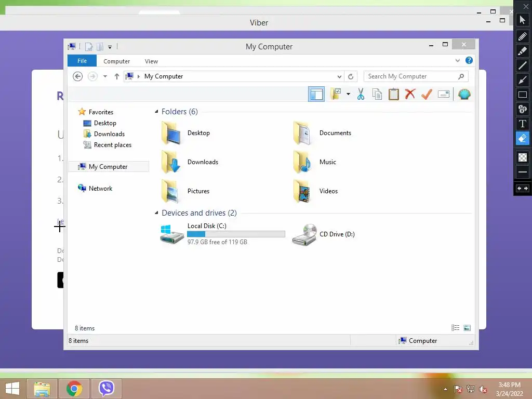Click the Refresh button beside address bar

coord(351,76)
